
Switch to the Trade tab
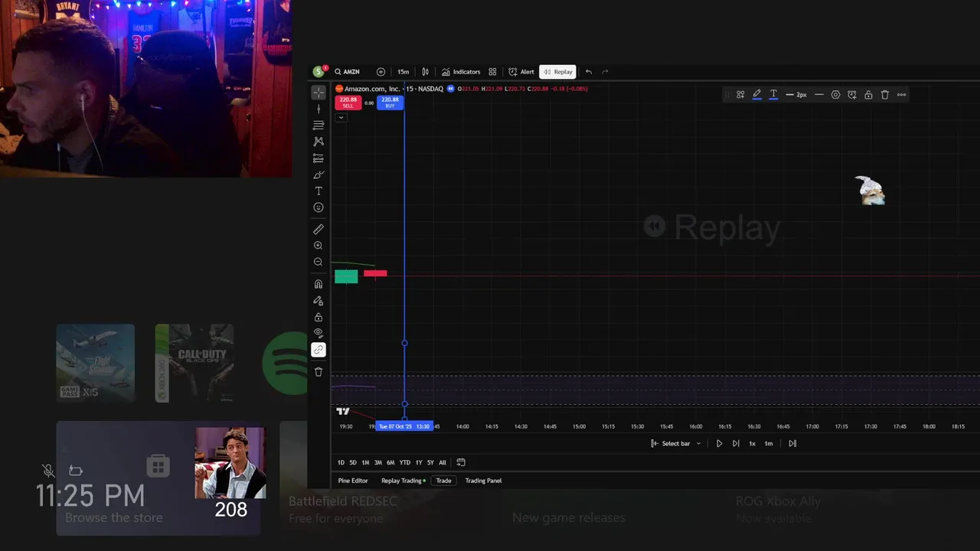(x=444, y=481)
